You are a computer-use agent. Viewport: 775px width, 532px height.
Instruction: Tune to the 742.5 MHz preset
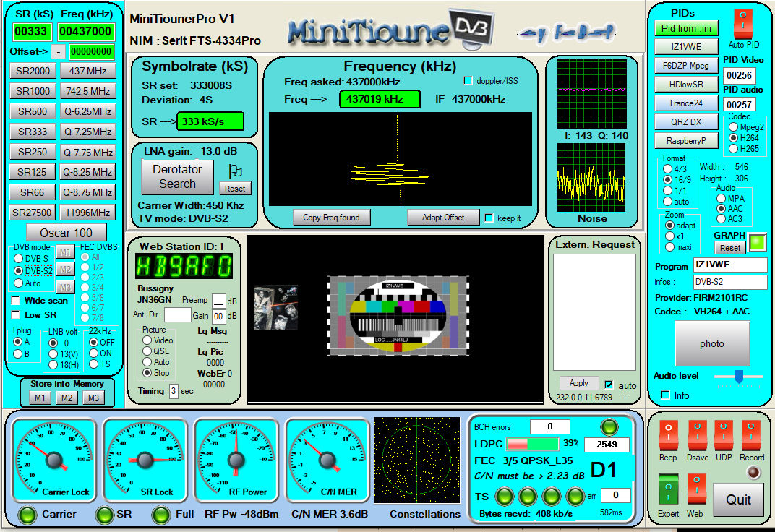tap(88, 91)
